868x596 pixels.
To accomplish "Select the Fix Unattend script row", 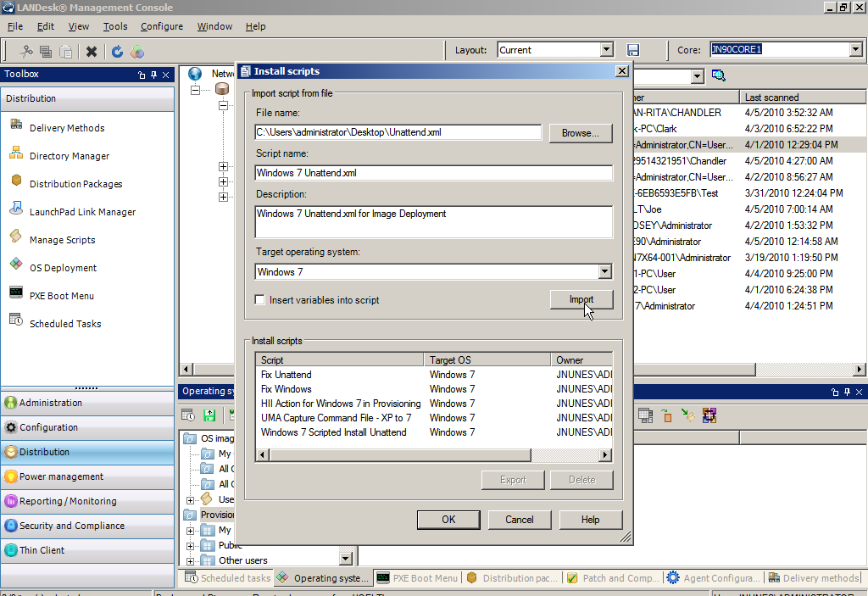I will point(287,375).
